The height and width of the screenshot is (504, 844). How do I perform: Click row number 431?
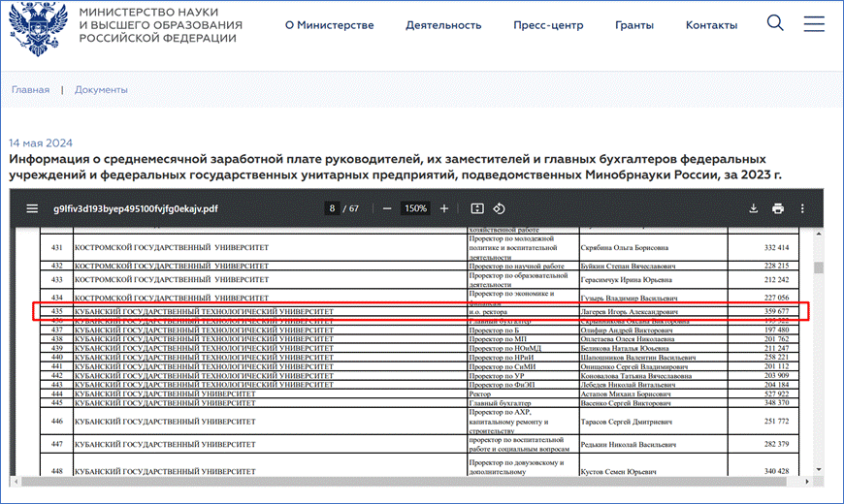tap(56, 248)
